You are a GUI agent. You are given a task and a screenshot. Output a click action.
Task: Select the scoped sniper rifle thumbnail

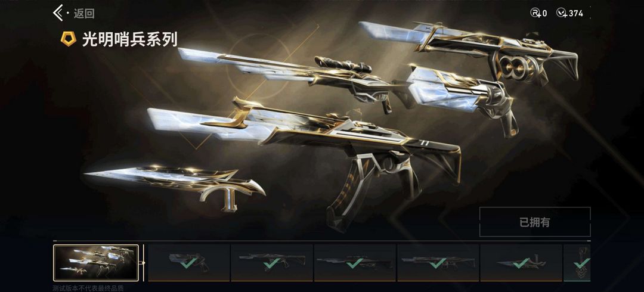(x=355, y=263)
